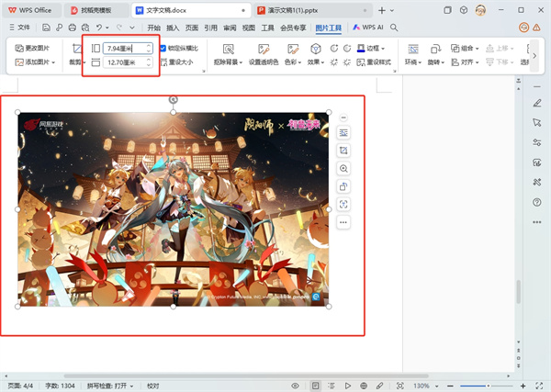Switch to the 开始 home tab
The image size is (551, 392).
pyautogui.click(x=154, y=28)
